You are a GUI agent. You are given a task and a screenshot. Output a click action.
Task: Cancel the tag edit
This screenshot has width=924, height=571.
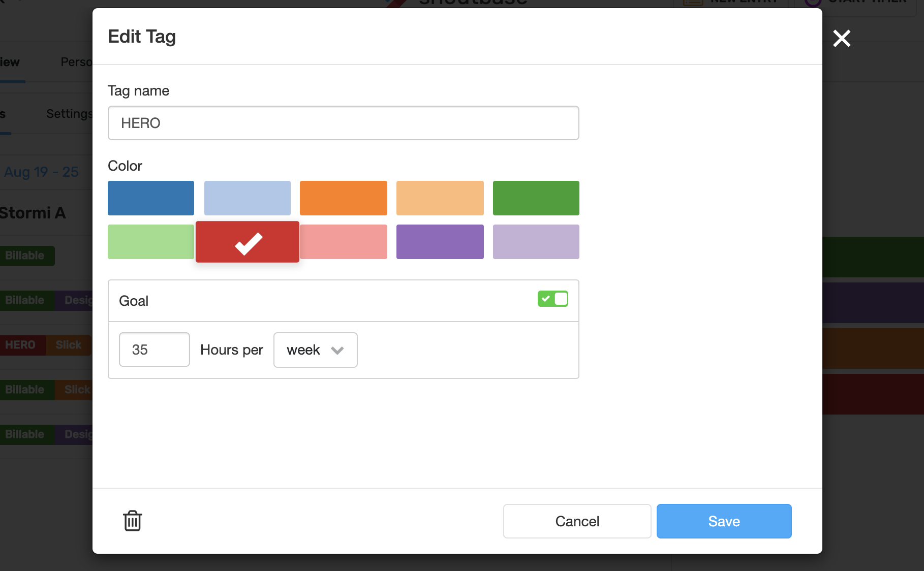point(577,521)
